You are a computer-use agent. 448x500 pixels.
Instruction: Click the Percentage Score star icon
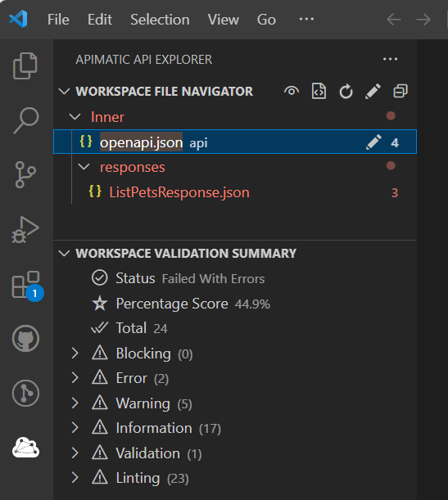100,304
